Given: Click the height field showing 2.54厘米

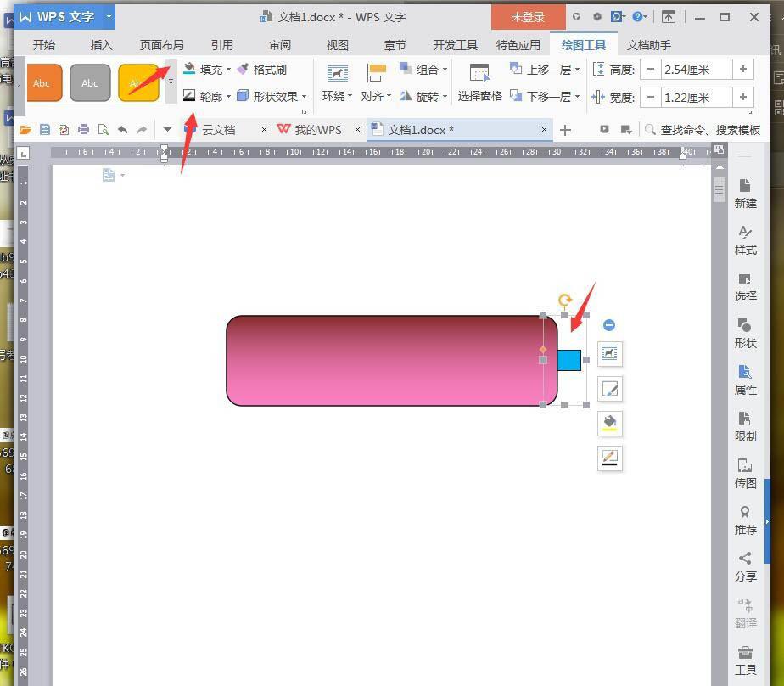Looking at the screenshot, I should (x=697, y=69).
